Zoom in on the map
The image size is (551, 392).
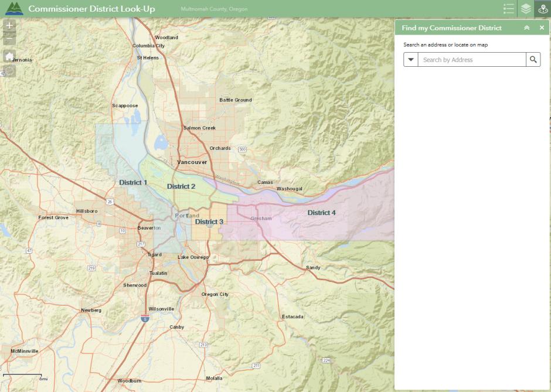(9, 26)
